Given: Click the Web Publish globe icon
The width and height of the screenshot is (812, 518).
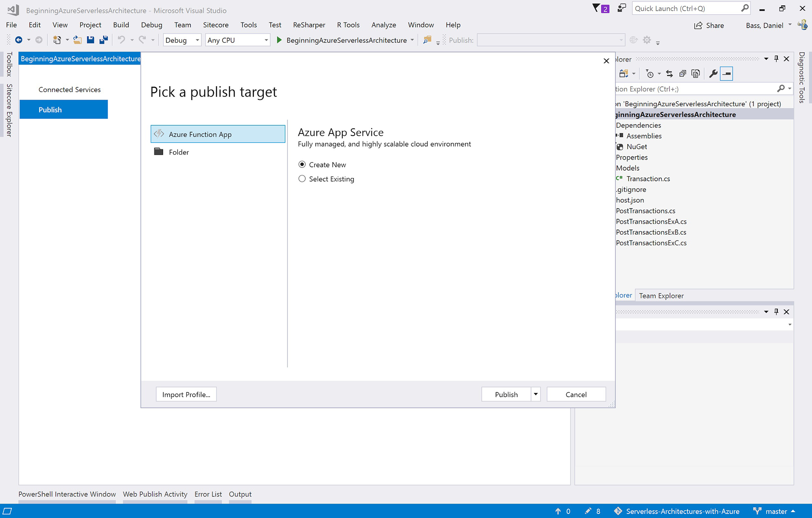Looking at the screenshot, I should click(633, 40).
